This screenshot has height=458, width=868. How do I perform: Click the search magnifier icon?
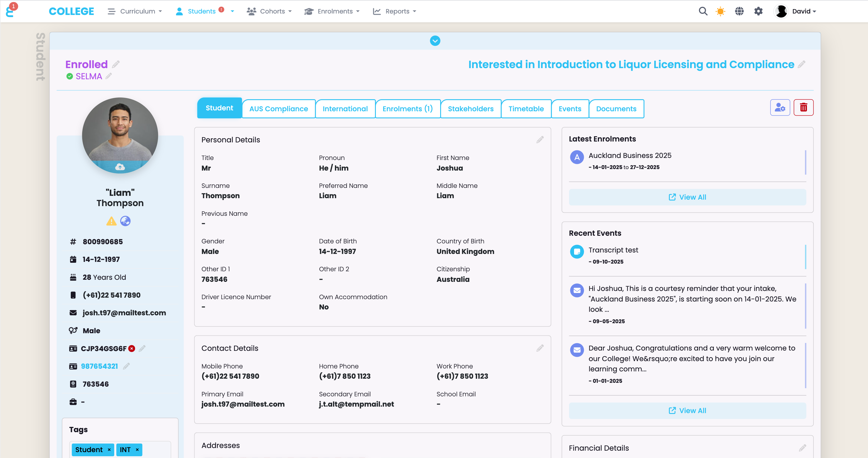[x=703, y=11]
